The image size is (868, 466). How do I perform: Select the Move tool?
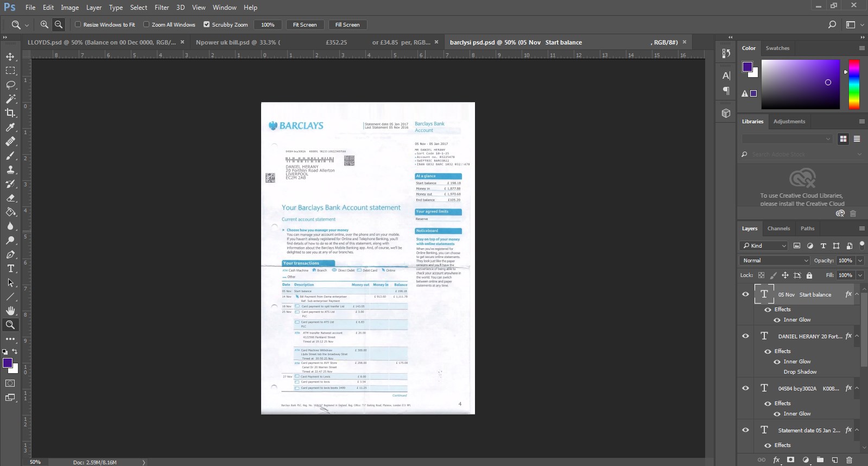[x=10, y=56]
